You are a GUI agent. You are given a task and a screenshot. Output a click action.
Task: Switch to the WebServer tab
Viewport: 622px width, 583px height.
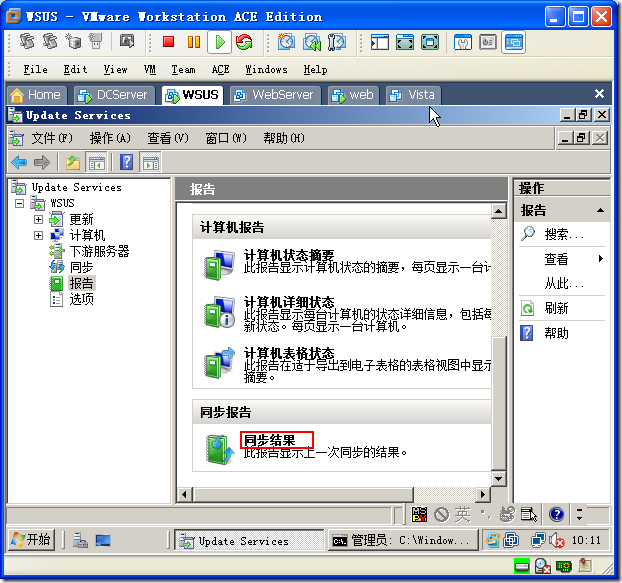click(x=275, y=95)
